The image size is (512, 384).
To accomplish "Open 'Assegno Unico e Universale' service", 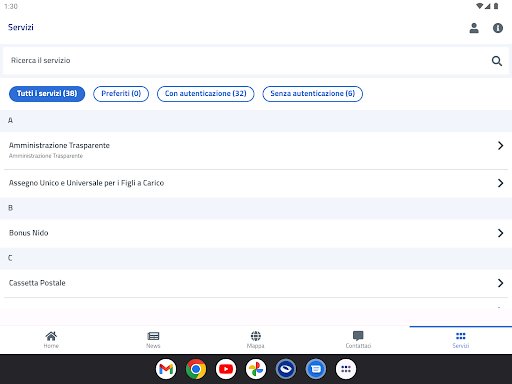I will click(x=256, y=183).
